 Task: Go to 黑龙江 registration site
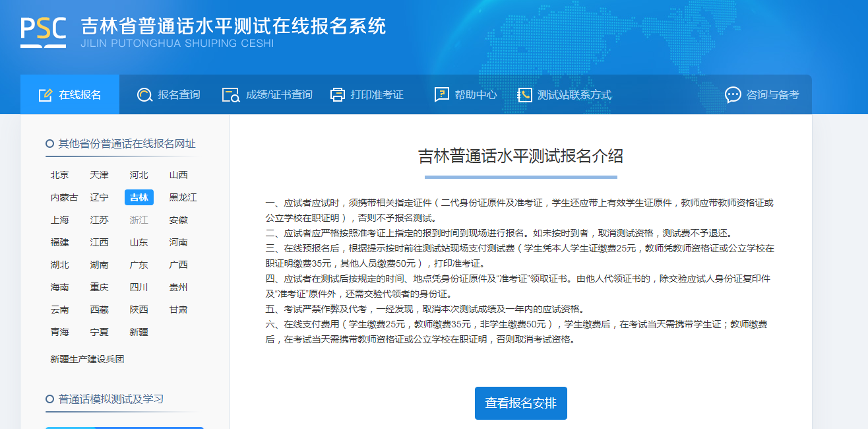tap(183, 197)
